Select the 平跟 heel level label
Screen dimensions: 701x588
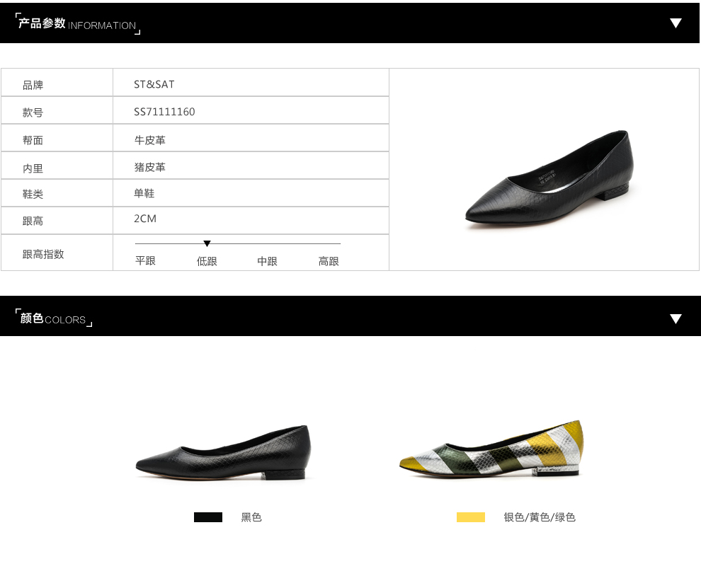145,261
